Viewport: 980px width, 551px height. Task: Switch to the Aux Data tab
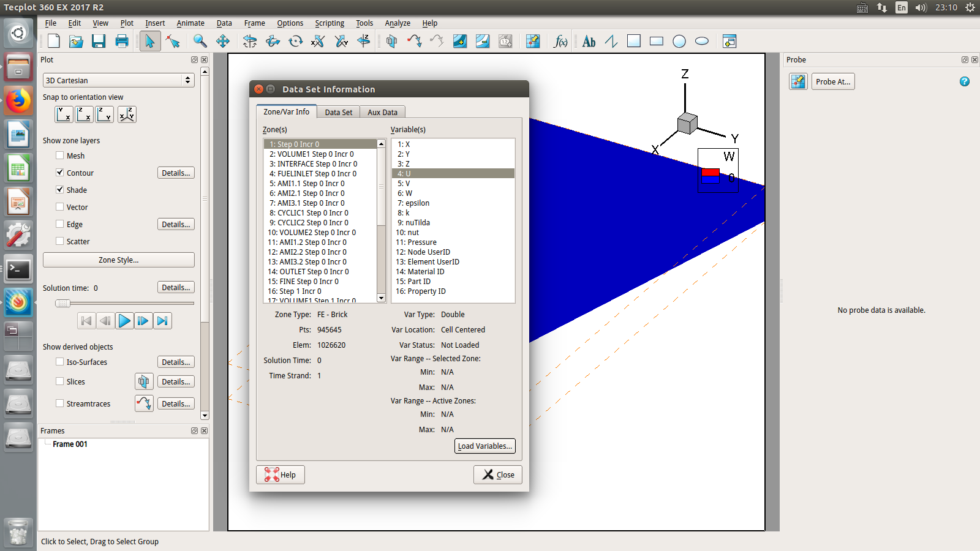pyautogui.click(x=382, y=112)
